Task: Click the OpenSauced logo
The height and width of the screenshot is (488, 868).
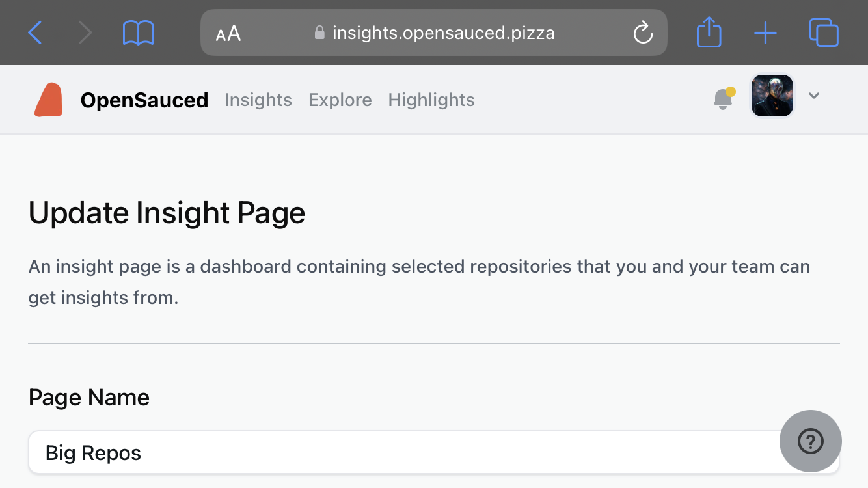Action: (x=48, y=99)
